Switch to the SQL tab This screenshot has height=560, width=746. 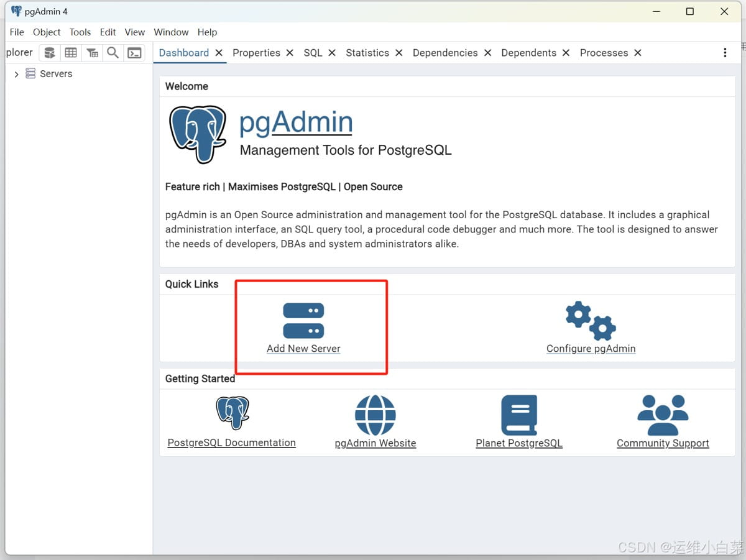313,53
